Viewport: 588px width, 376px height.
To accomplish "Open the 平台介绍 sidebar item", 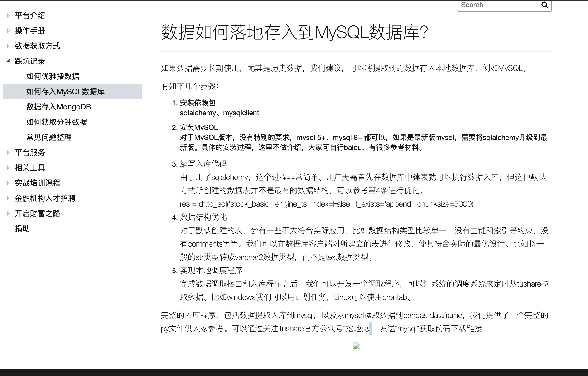I will pyautogui.click(x=30, y=16).
